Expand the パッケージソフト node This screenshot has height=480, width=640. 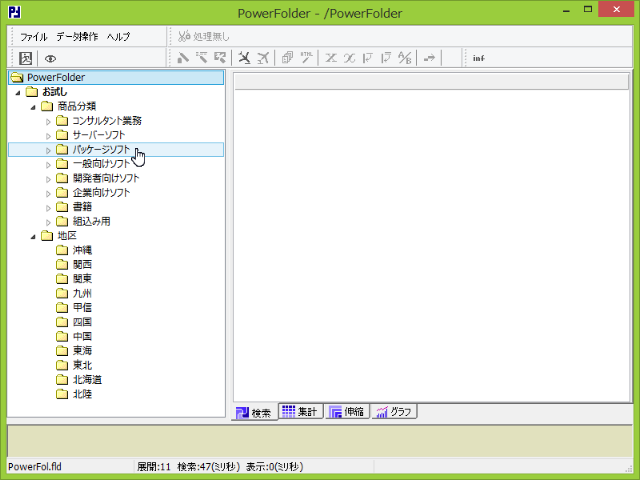[48, 150]
